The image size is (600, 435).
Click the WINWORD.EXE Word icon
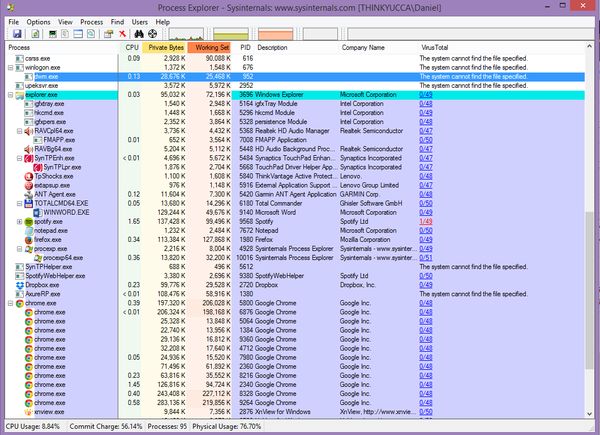point(38,213)
